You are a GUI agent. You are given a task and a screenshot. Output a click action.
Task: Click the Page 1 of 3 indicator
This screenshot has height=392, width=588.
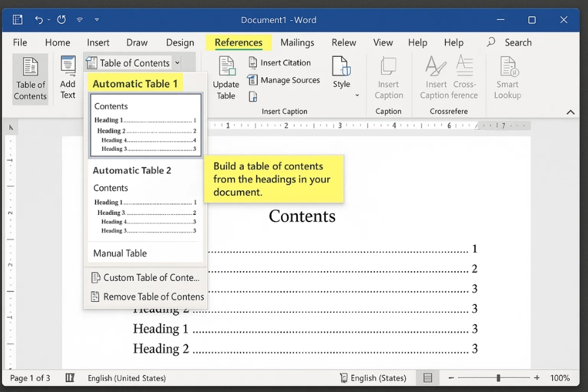point(29,378)
